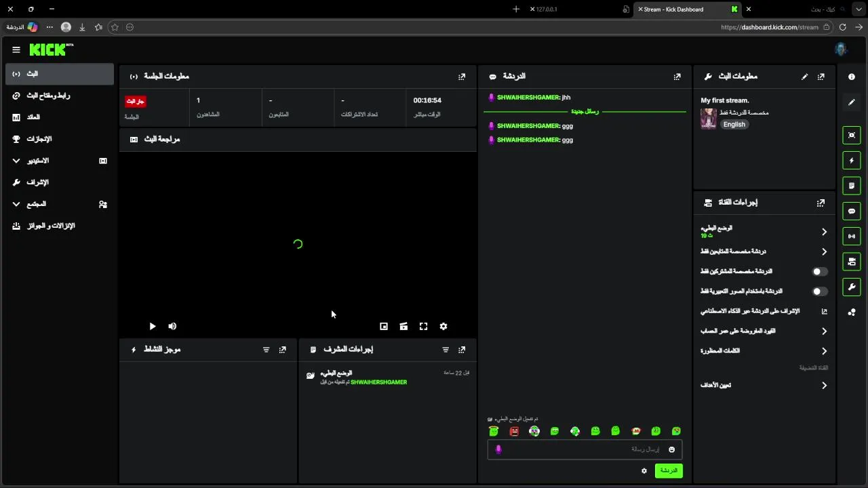Image resolution: width=868 pixels, height=488 pixels.
Task: Open الإنجازات achievements in the sidebar
Action: 60,139
